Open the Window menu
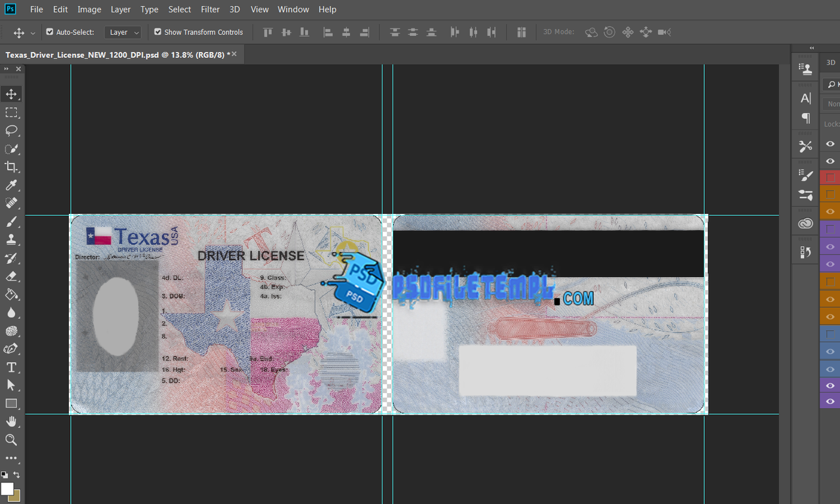840x504 pixels. (x=293, y=9)
